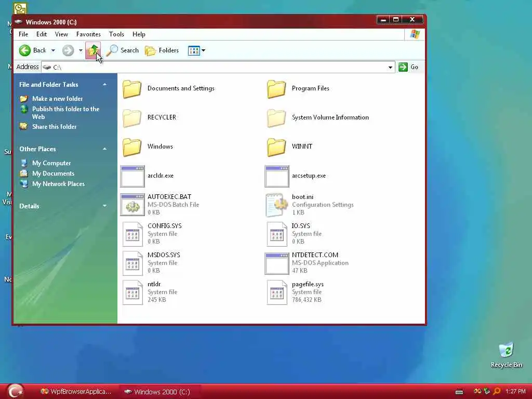Click the search tray icon in taskbar
The width and height of the screenshot is (532, 399).
(497, 392)
